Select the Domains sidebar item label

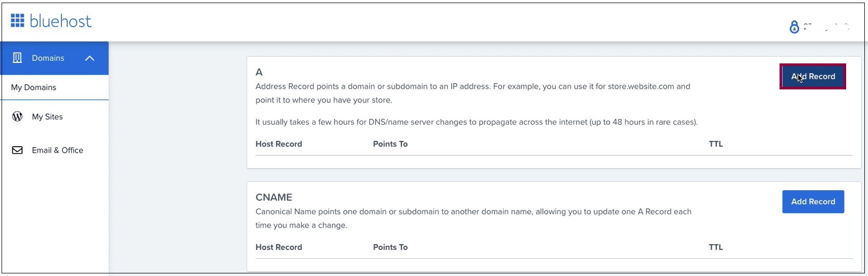[x=48, y=58]
